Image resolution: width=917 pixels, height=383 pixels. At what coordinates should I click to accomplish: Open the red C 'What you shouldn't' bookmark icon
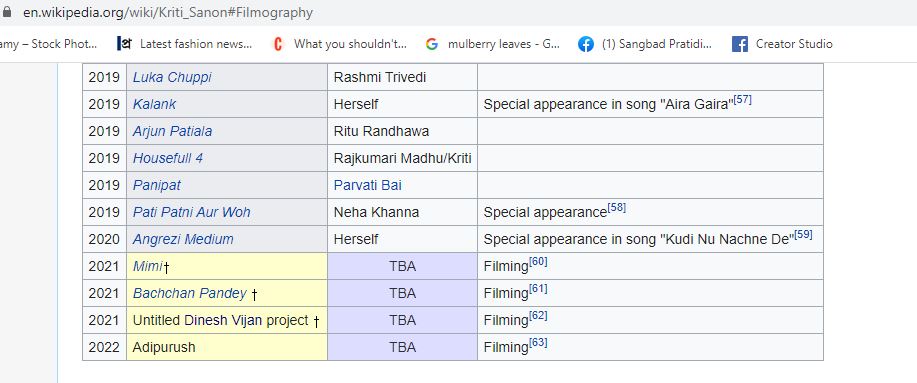point(278,44)
